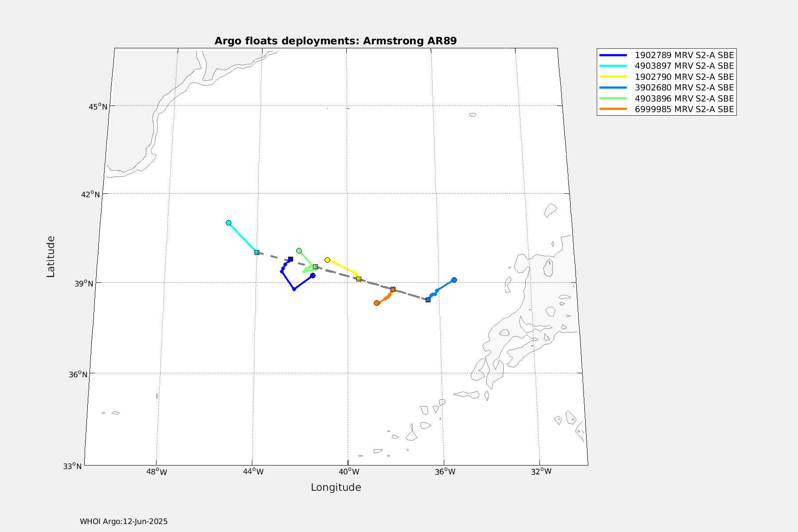Select the cyan square deployment marker

tap(257, 252)
